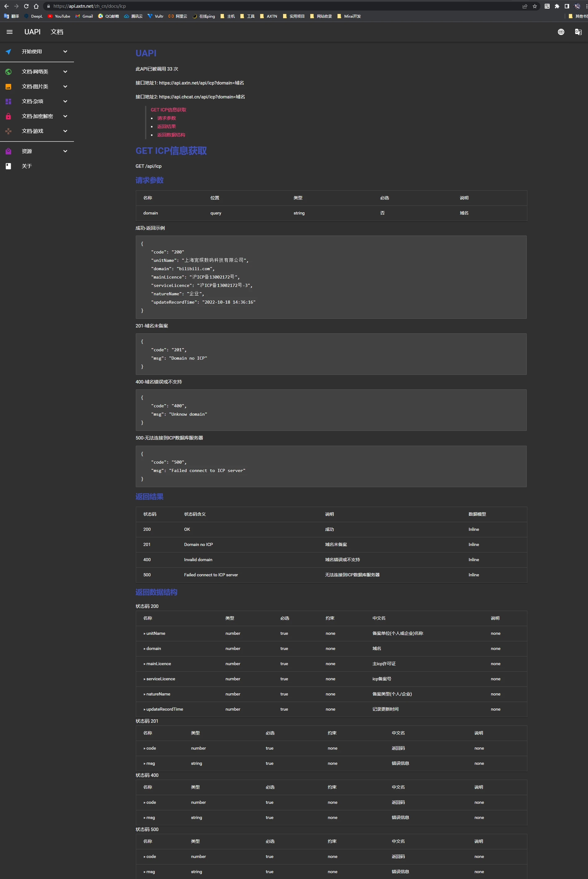Open the hamburger navigation menu
The height and width of the screenshot is (879, 588).
pyautogui.click(x=10, y=32)
